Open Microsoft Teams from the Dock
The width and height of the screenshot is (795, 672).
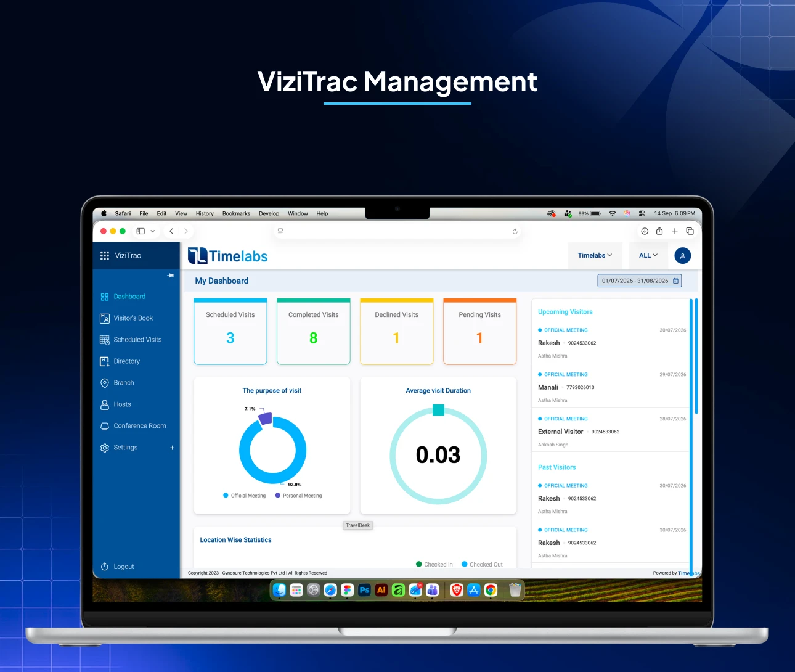(432, 590)
